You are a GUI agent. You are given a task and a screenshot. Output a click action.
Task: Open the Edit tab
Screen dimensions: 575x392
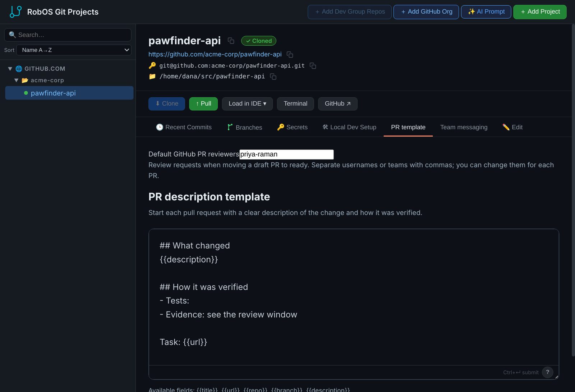point(512,127)
